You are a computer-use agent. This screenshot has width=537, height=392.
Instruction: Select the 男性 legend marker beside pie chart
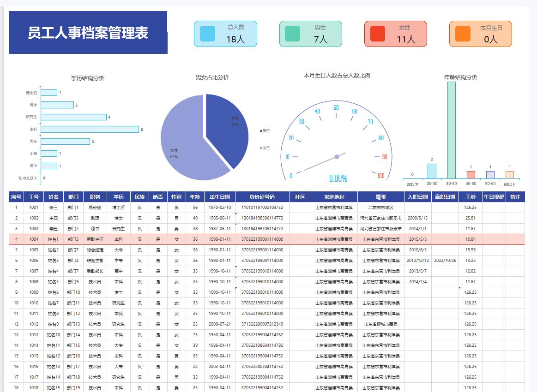click(261, 131)
